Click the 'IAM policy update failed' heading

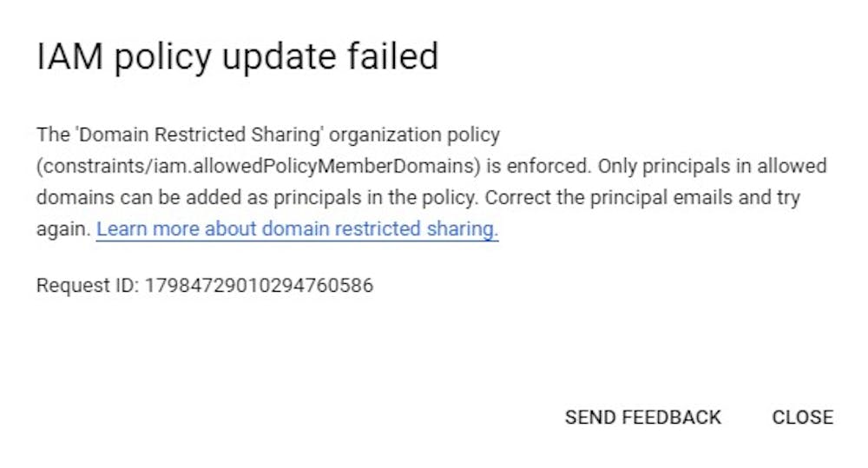237,56
